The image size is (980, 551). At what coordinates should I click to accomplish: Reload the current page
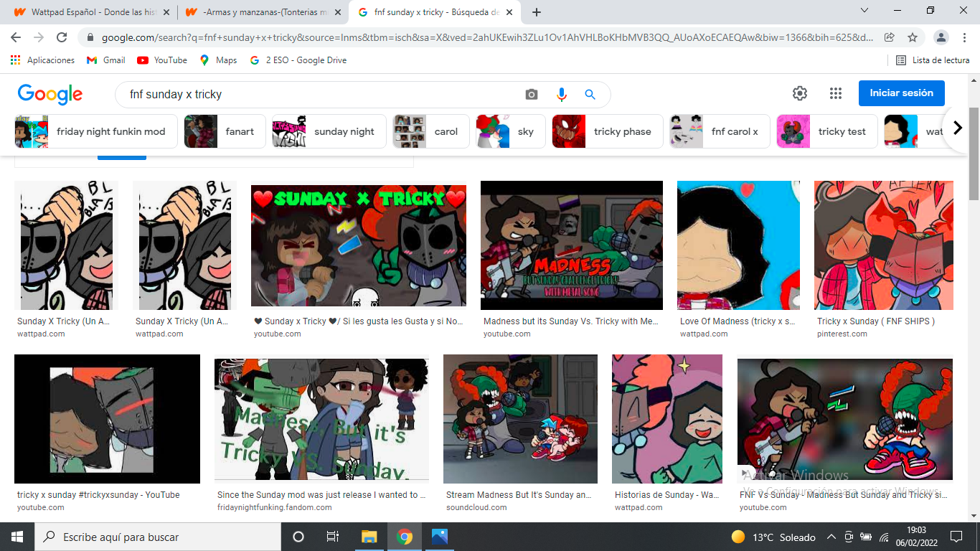pyautogui.click(x=62, y=37)
